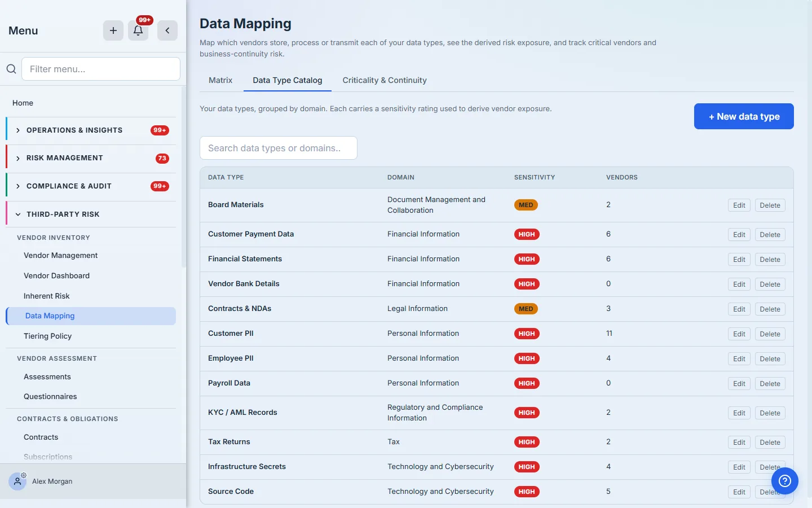The image size is (812, 508).
Task: Collapse the sidebar with the back chevron
Action: pos(167,30)
